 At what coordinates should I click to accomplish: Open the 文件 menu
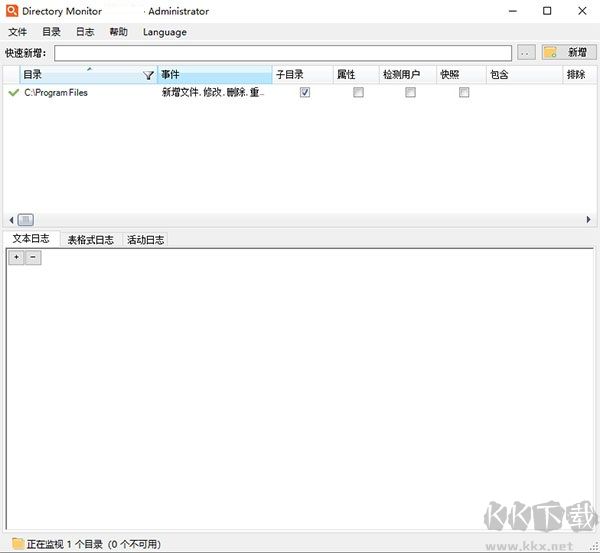18,32
